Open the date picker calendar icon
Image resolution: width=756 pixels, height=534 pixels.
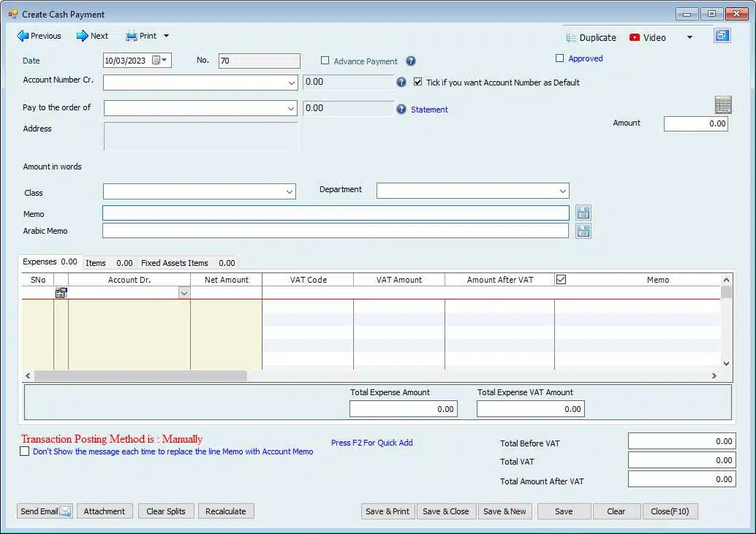156,61
